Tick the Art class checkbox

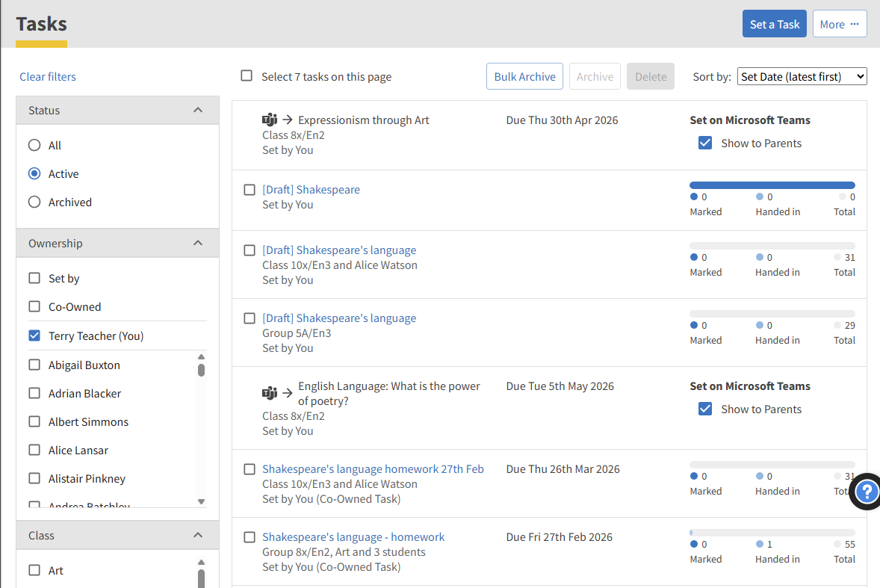tap(34, 570)
